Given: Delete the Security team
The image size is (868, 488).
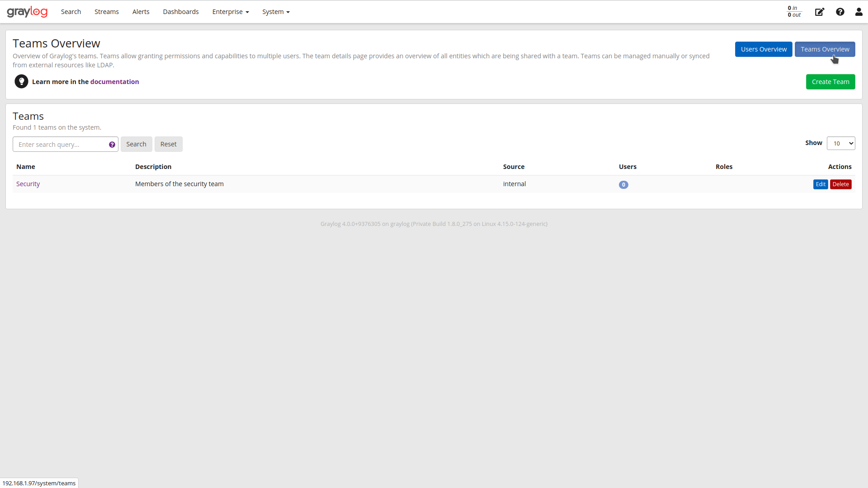Looking at the screenshot, I should [x=840, y=184].
